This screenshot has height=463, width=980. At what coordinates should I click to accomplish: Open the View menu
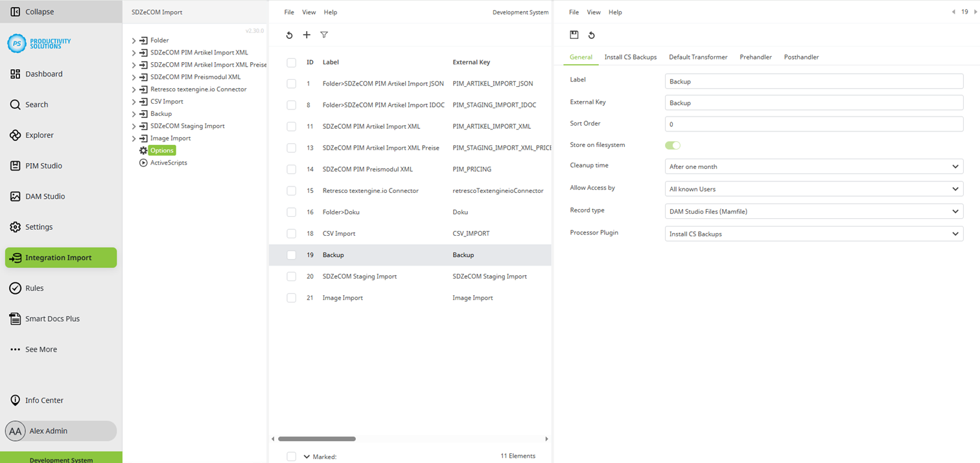point(309,12)
